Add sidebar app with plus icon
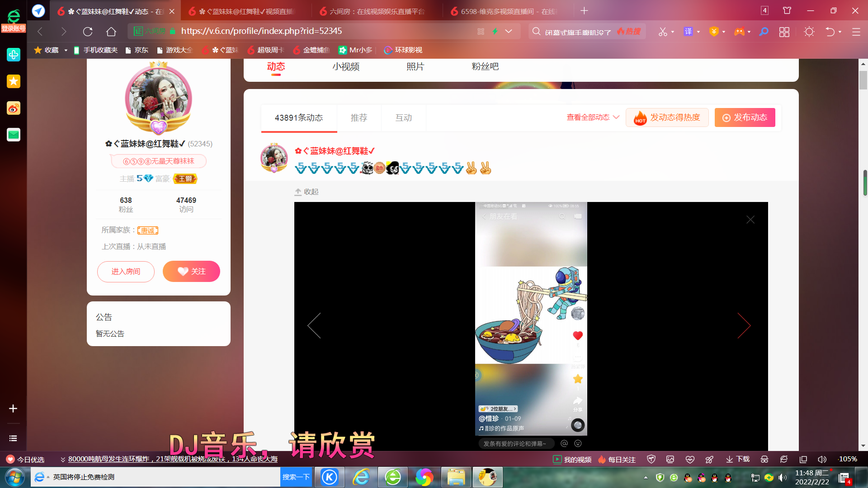Image resolution: width=868 pixels, height=488 pixels. tap(13, 408)
